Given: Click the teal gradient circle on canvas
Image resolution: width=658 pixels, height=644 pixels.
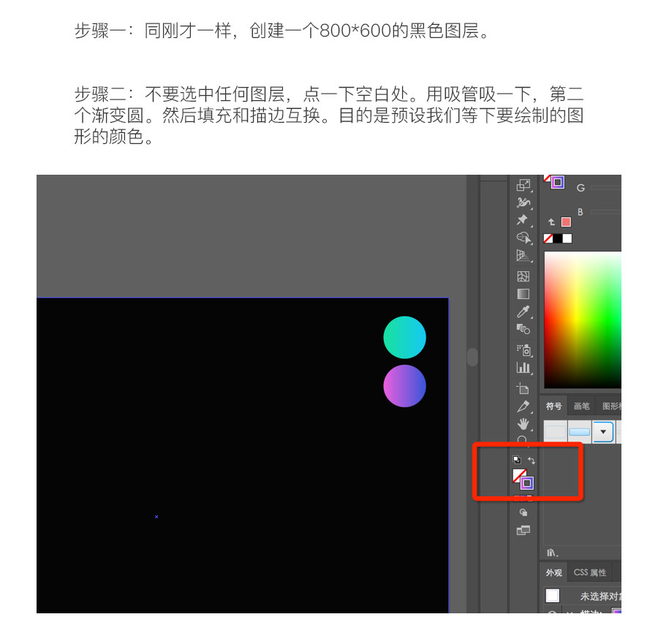Looking at the screenshot, I should [x=404, y=337].
